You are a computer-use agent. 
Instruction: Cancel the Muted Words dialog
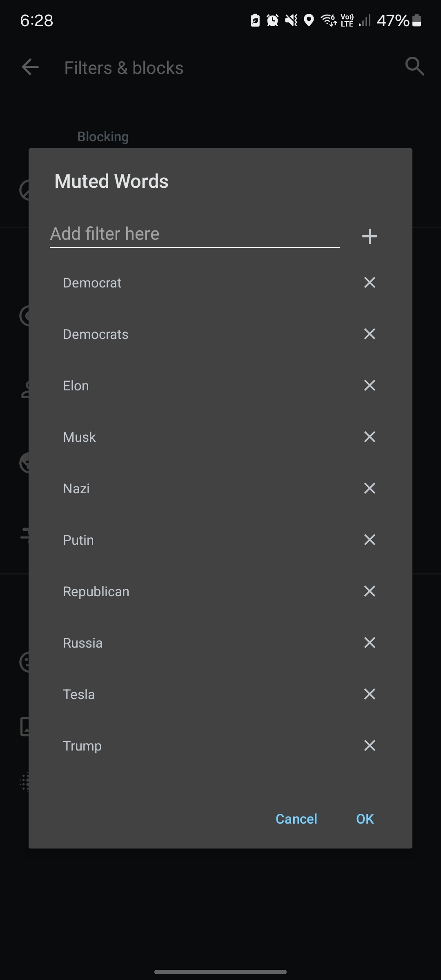click(x=296, y=819)
